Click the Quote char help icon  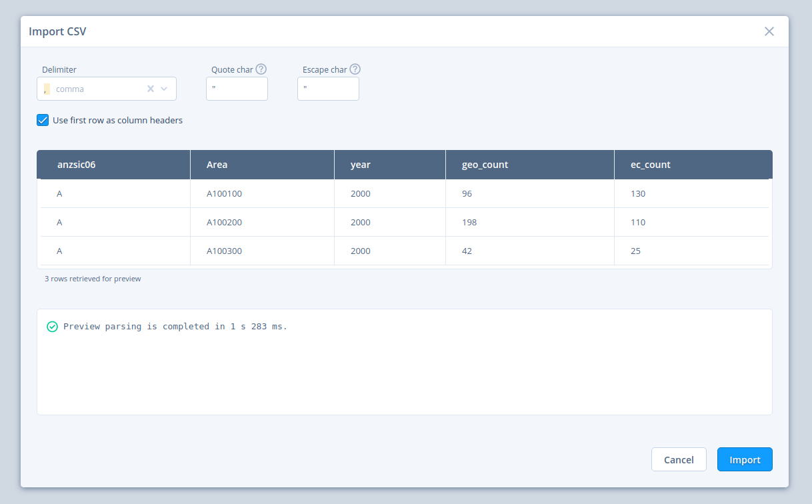261,69
